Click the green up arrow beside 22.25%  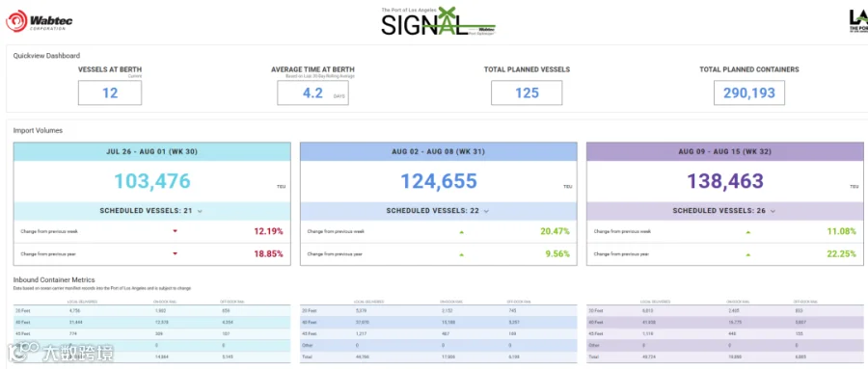(747, 254)
